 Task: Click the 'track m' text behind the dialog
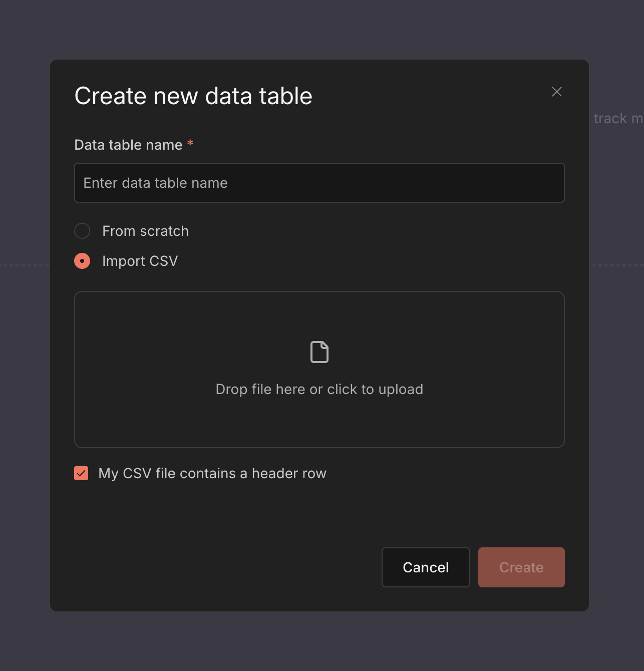[x=617, y=118]
